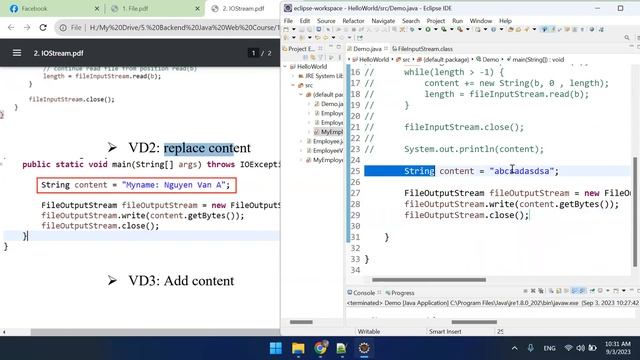Select the Console view tab

[x=361, y=293]
